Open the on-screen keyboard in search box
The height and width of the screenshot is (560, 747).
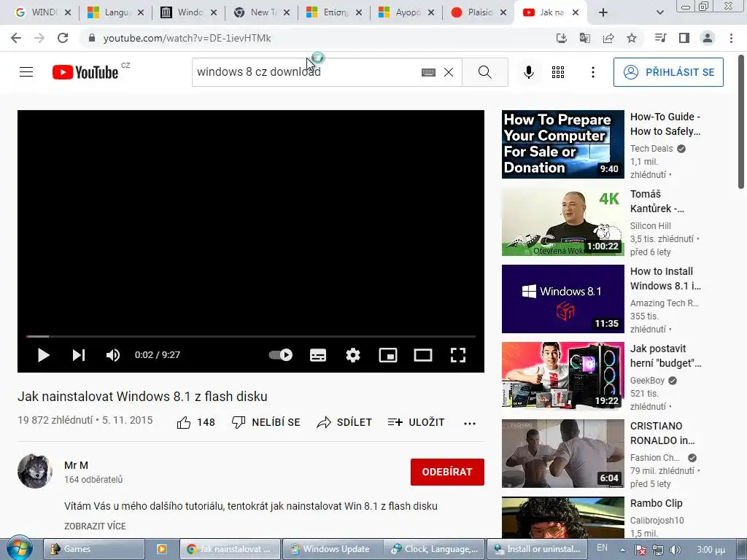coord(428,72)
